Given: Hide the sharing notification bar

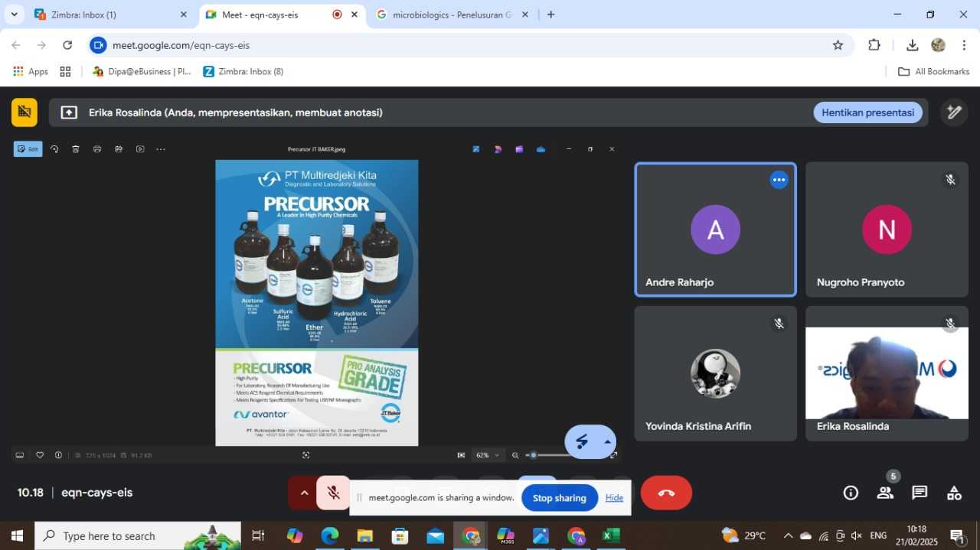Looking at the screenshot, I should (614, 498).
